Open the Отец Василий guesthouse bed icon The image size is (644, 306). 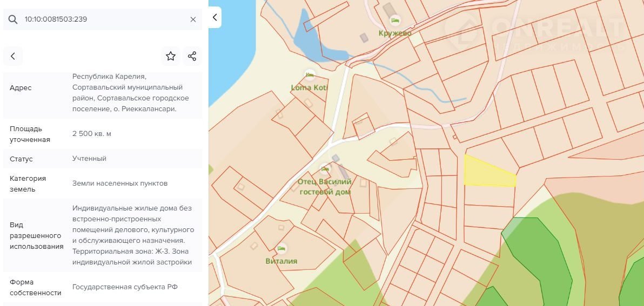324,169
